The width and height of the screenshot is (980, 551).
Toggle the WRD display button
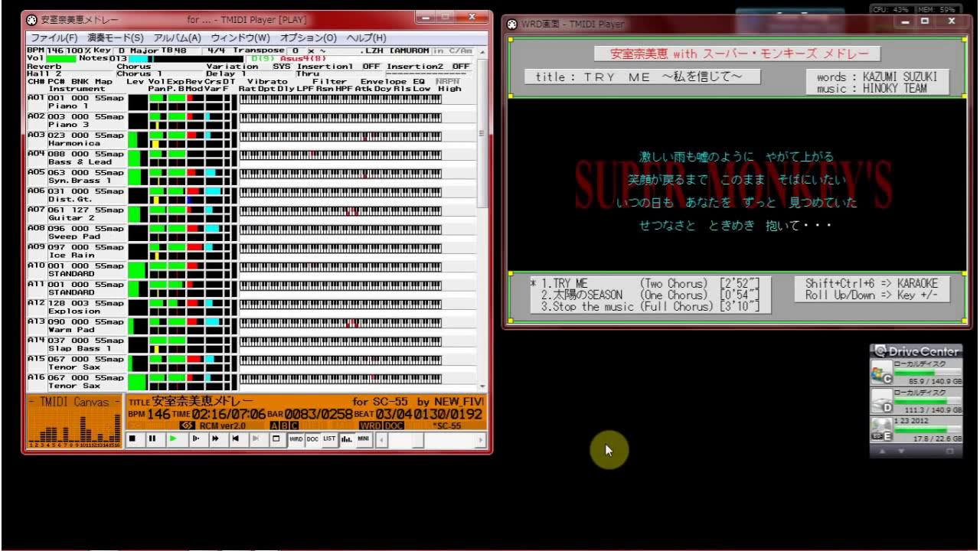[x=296, y=439]
